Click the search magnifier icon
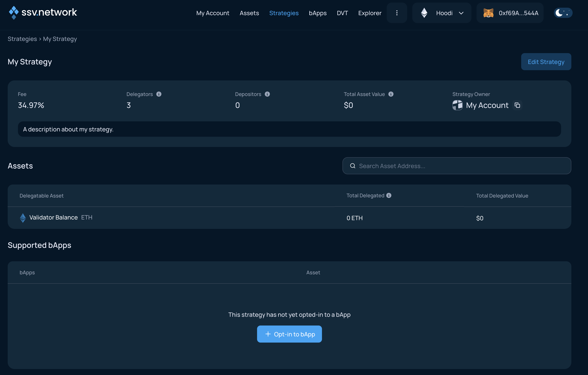The image size is (588, 375). [353, 166]
